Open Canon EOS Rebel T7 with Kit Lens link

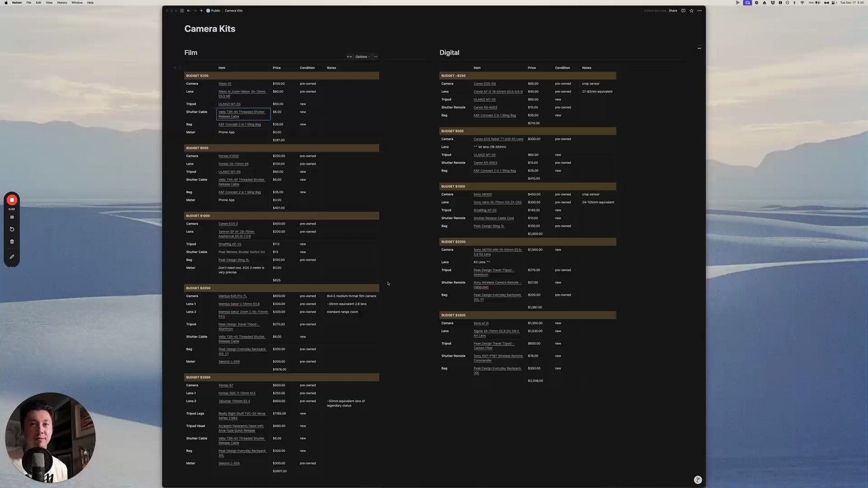coord(498,140)
